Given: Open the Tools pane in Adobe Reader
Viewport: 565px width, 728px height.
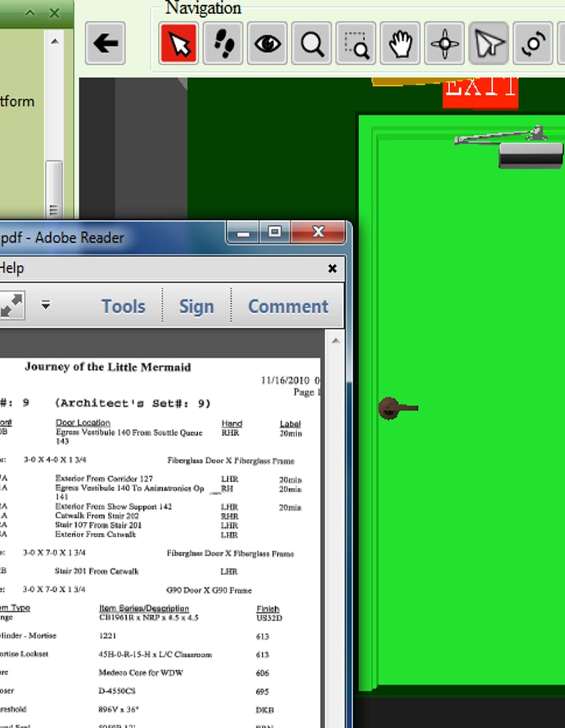Looking at the screenshot, I should [124, 306].
